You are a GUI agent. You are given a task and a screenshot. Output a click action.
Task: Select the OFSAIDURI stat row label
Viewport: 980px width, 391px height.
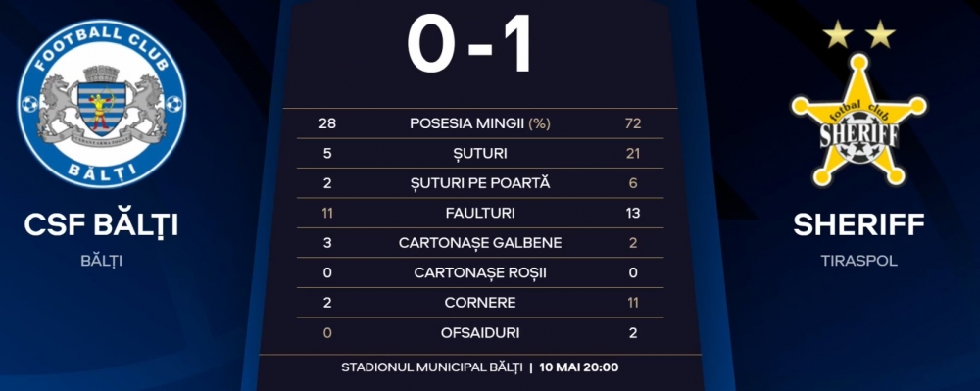click(x=480, y=333)
